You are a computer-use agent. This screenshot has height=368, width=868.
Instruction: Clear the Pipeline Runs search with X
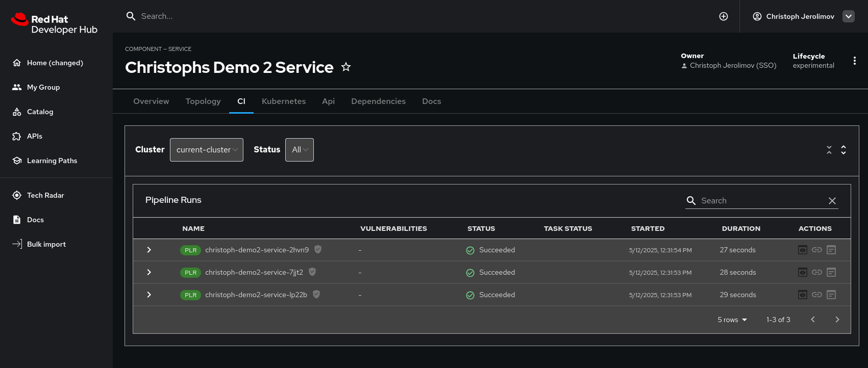pyautogui.click(x=832, y=201)
